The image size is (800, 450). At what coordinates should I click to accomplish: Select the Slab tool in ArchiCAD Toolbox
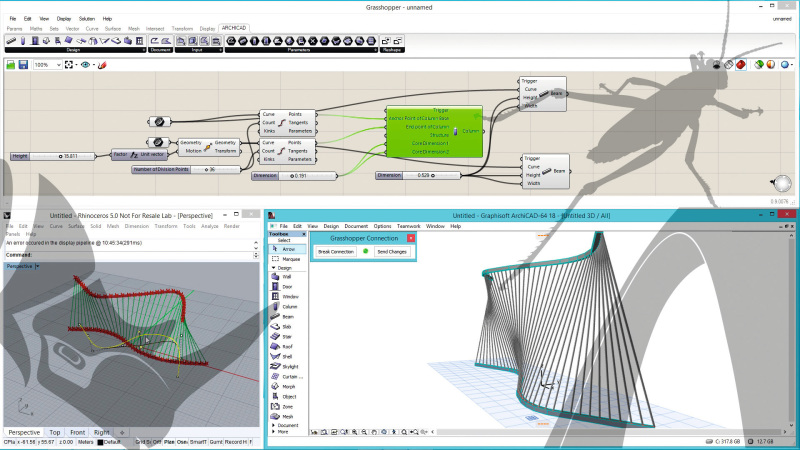287,327
